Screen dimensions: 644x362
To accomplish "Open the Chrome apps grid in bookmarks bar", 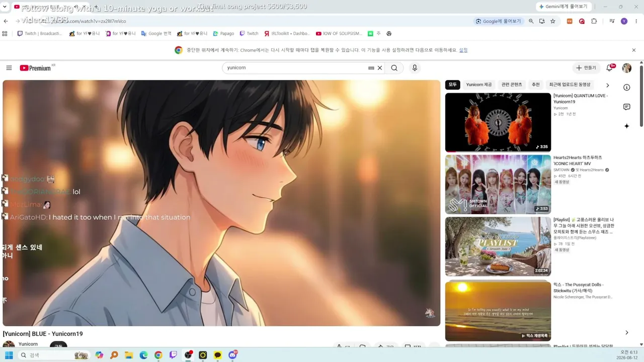I will click(5, 34).
